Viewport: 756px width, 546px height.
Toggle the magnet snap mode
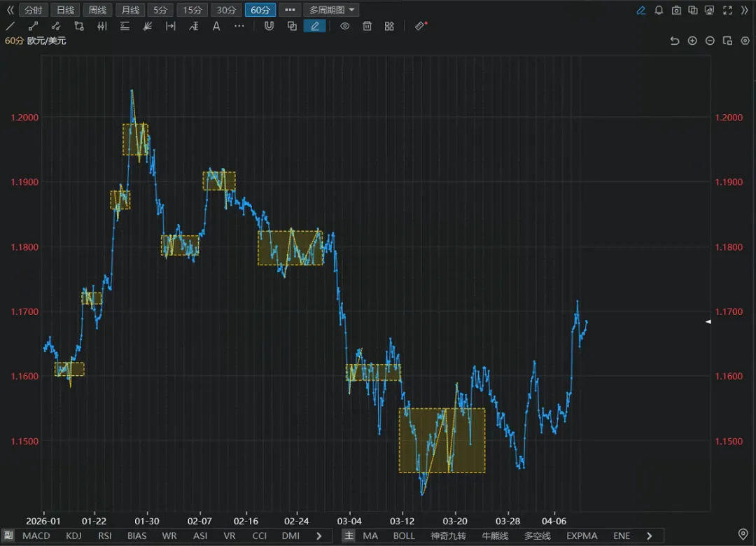(269, 26)
